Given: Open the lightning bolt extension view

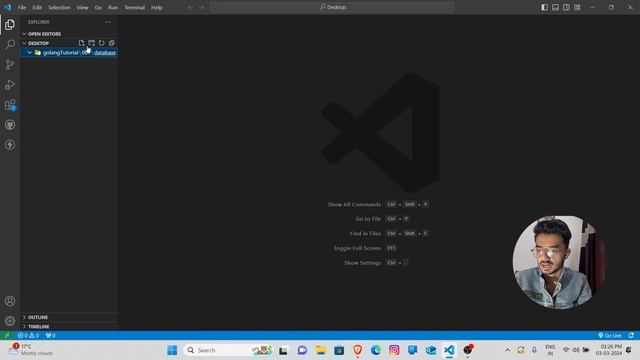Looking at the screenshot, I should [10, 145].
